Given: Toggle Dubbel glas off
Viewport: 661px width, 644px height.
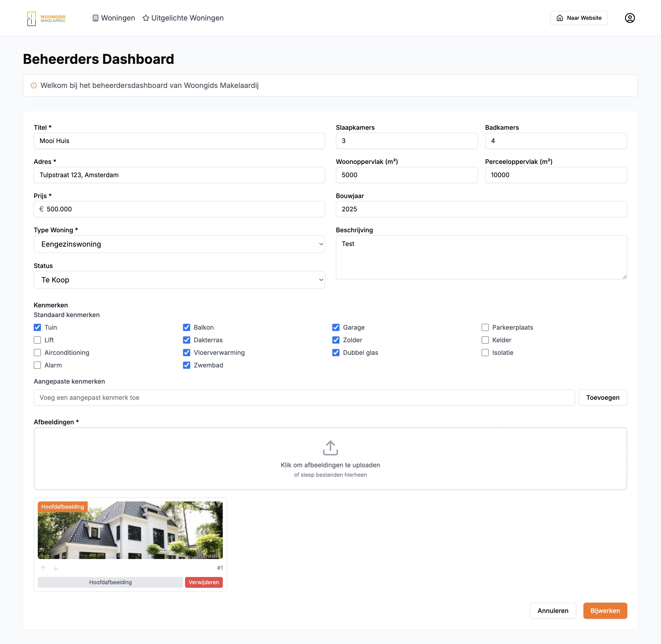Looking at the screenshot, I should [336, 352].
